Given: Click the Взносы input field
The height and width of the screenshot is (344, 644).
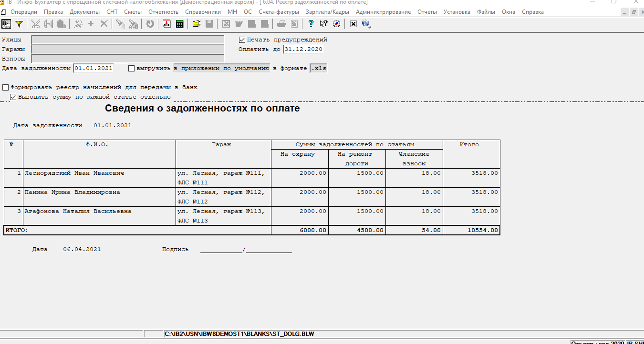Looking at the screenshot, I should (127, 59).
